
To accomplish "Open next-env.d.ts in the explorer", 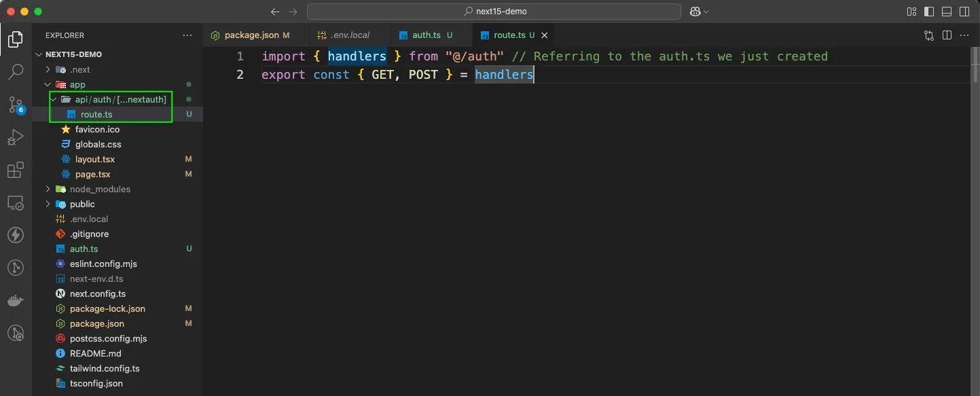I will (x=96, y=278).
